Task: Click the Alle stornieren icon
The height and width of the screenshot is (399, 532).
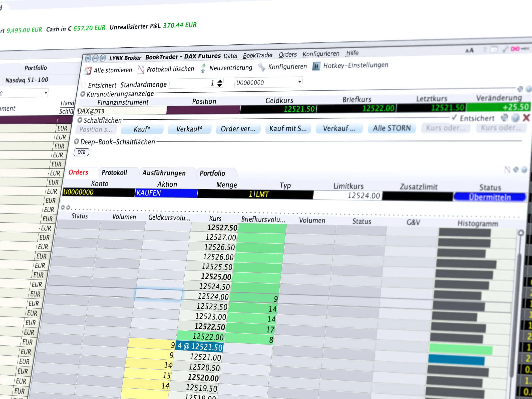Action: pos(88,71)
